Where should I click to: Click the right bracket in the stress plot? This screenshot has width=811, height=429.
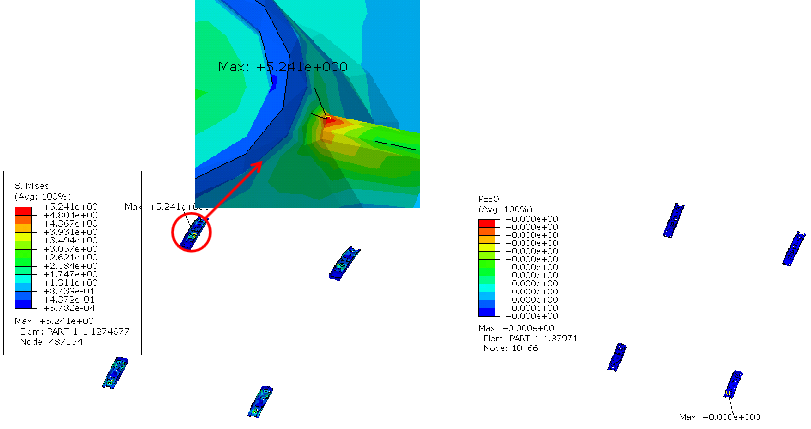click(x=345, y=262)
